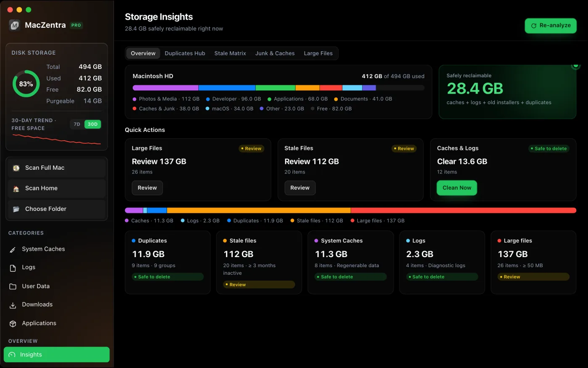Click the blue Developer storage bar segment

[x=227, y=88]
